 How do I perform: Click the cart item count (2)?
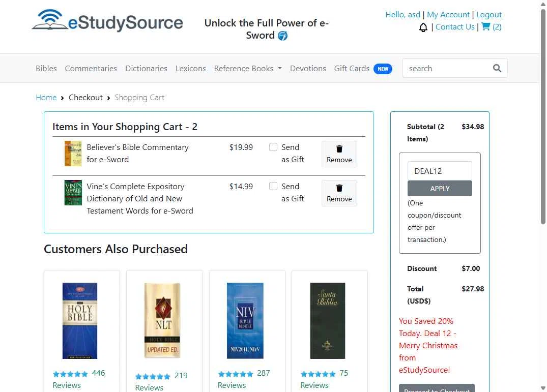(x=497, y=27)
